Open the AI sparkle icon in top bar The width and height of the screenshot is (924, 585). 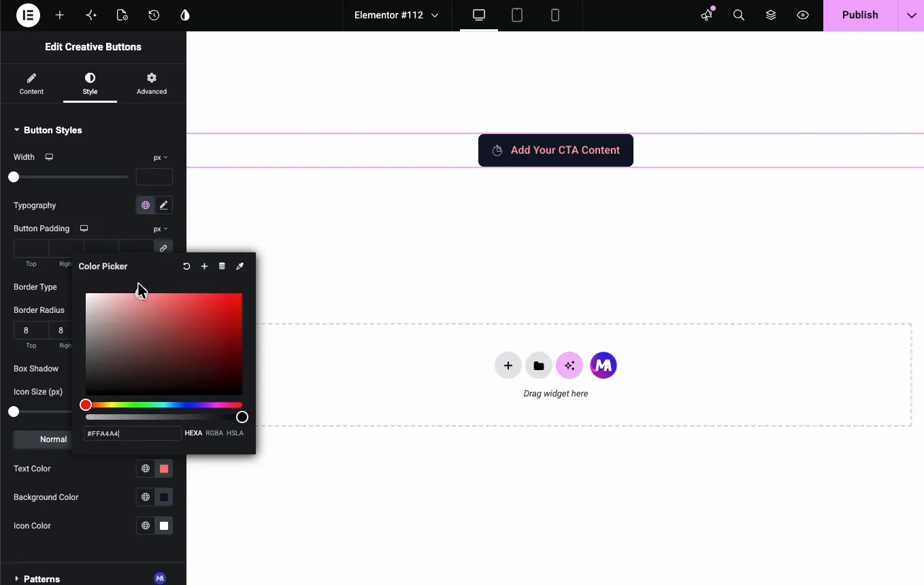pyautogui.click(x=91, y=15)
